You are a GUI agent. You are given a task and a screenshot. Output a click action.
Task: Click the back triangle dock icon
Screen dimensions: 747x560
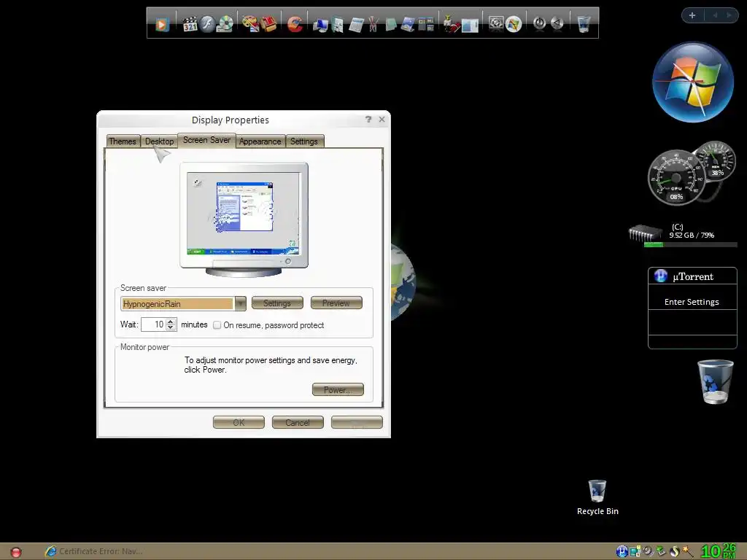click(557, 23)
